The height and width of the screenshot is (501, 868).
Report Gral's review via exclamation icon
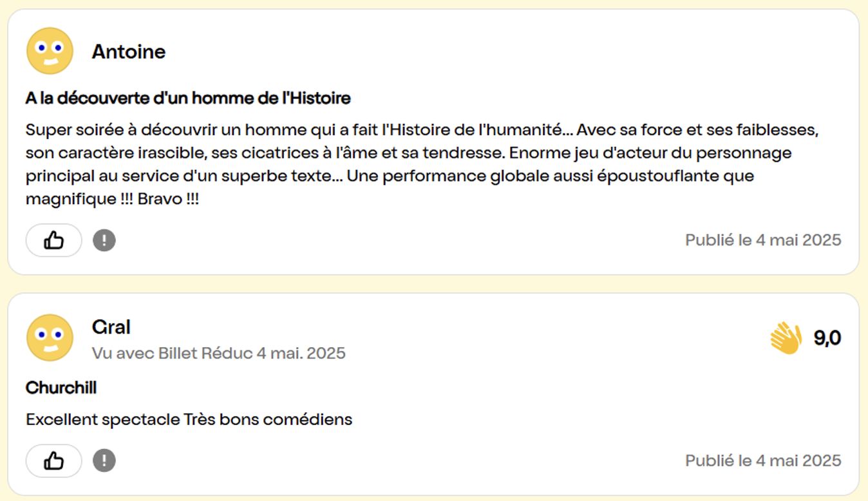(x=104, y=461)
